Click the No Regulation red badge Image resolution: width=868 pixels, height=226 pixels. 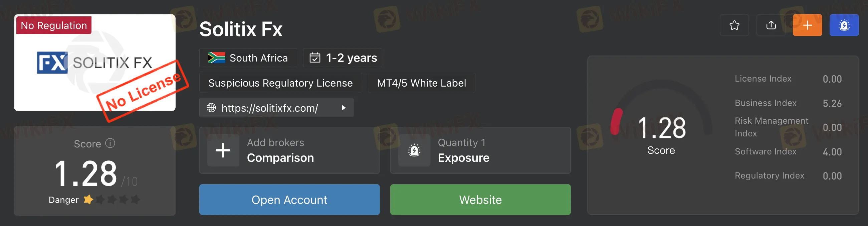[x=54, y=25]
